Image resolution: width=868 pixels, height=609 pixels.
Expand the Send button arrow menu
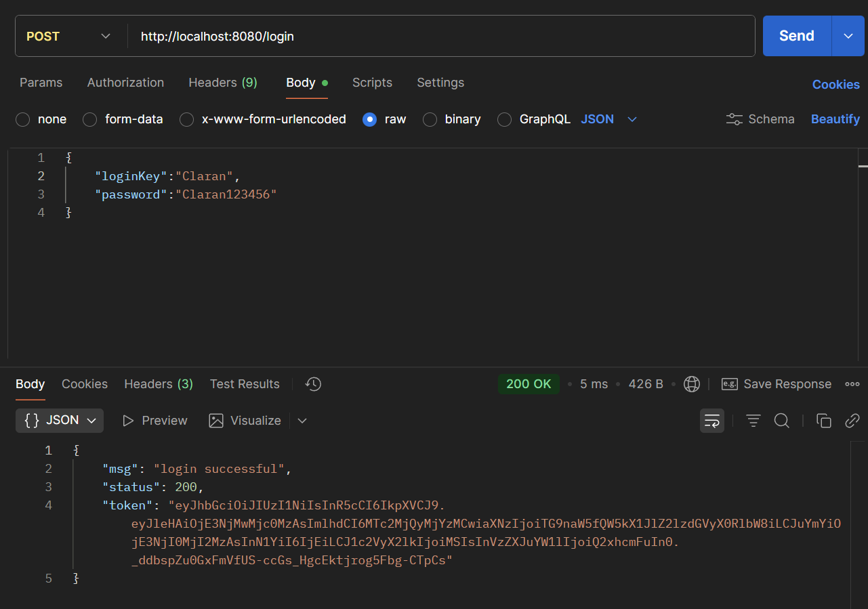coord(848,36)
